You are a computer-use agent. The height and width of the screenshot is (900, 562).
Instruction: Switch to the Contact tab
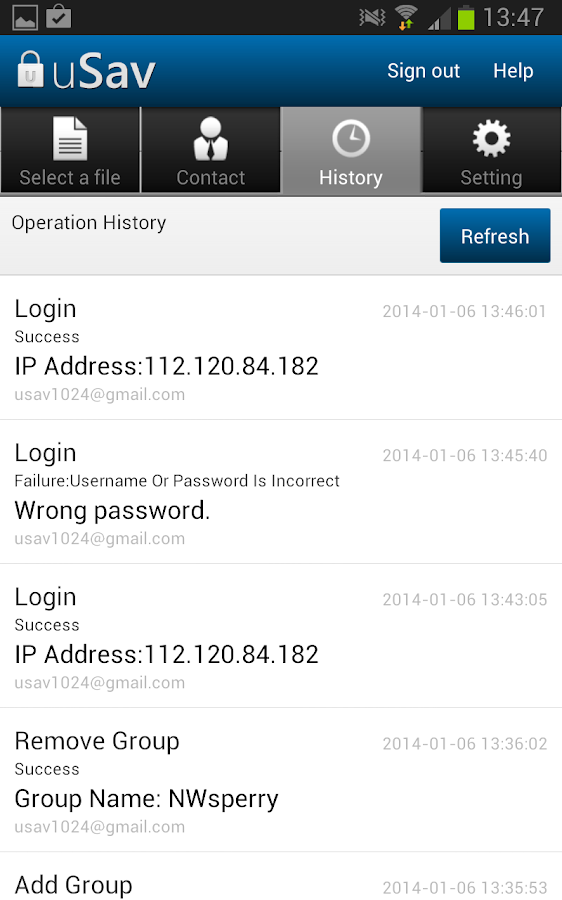click(211, 150)
